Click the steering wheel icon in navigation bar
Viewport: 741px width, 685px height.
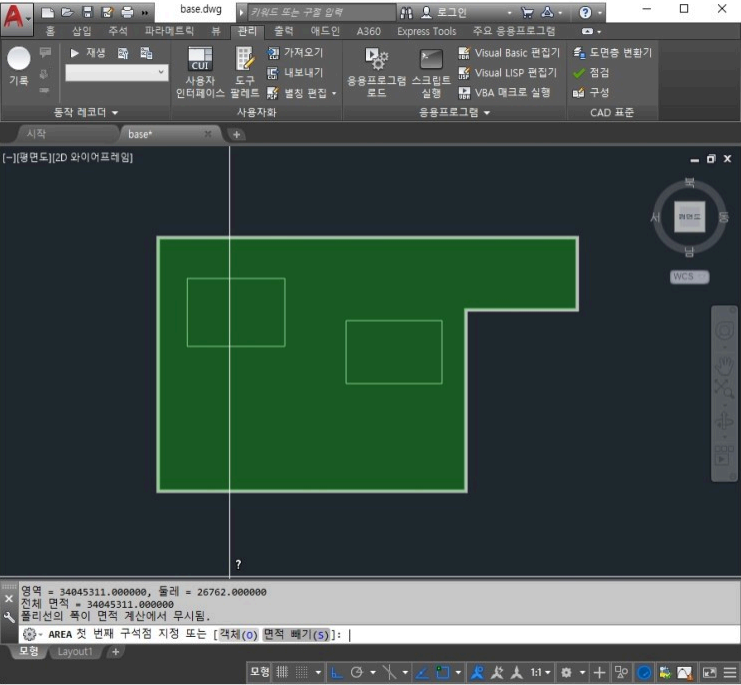[724, 331]
